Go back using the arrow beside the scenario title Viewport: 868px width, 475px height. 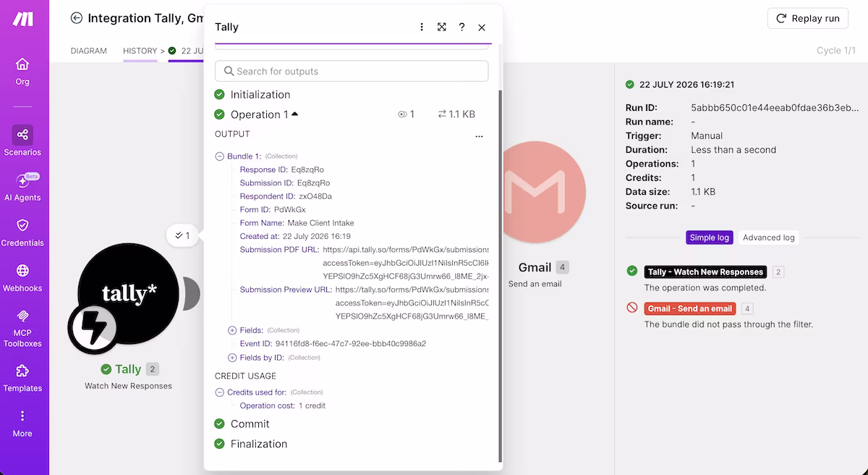pos(76,18)
